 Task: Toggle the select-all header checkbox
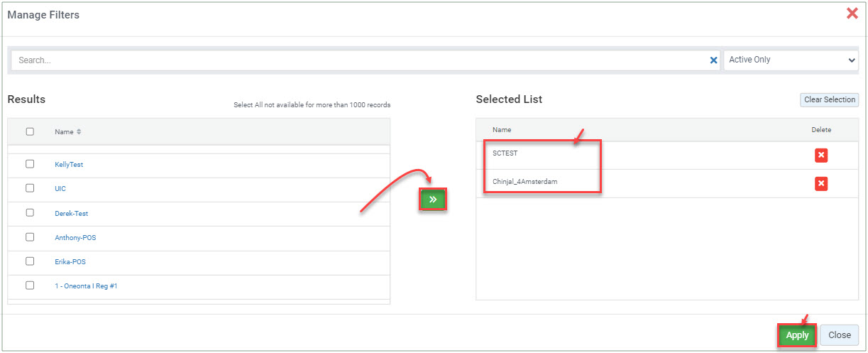point(30,131)
